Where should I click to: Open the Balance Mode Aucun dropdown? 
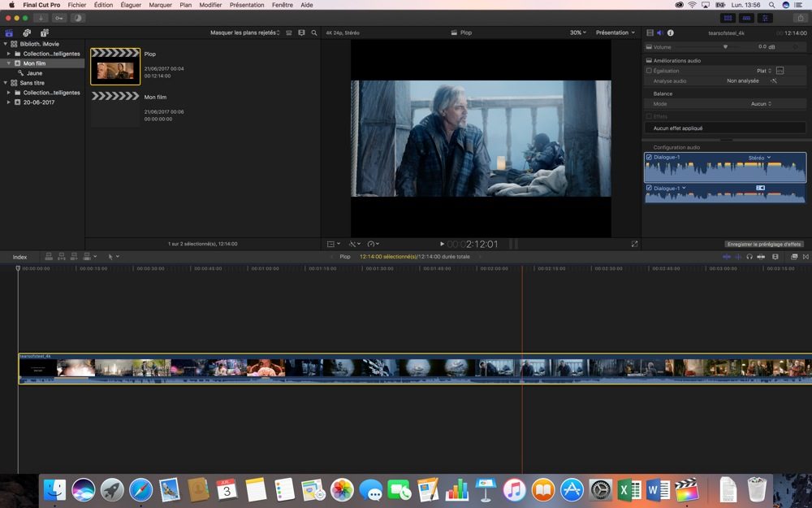(761, 104)
